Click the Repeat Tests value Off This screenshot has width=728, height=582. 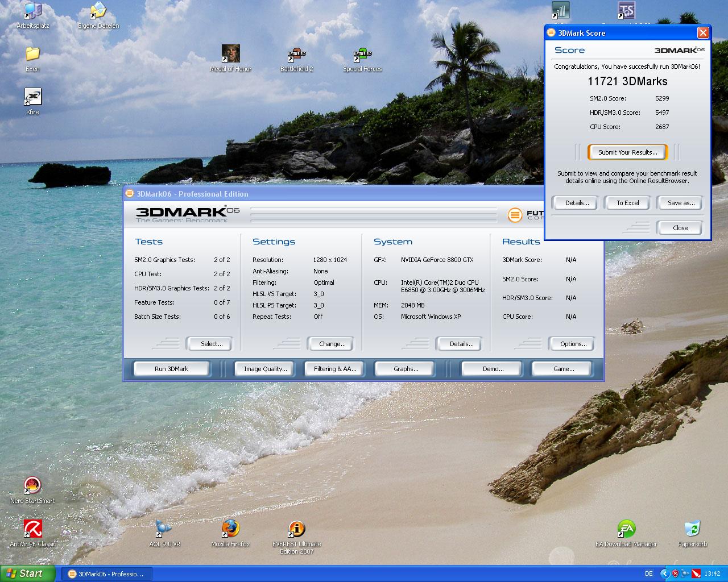tap(318, 317)
